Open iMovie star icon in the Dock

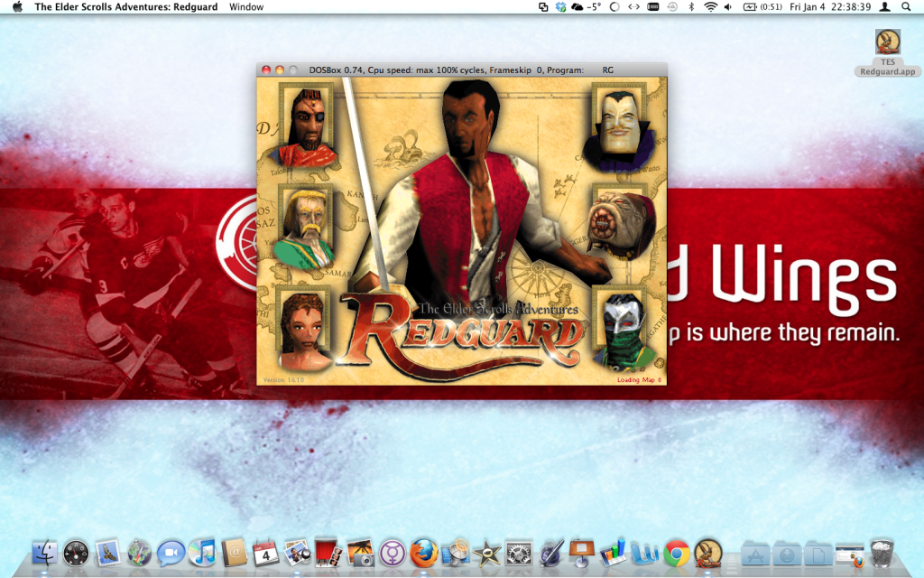click(x=486, y=554)
